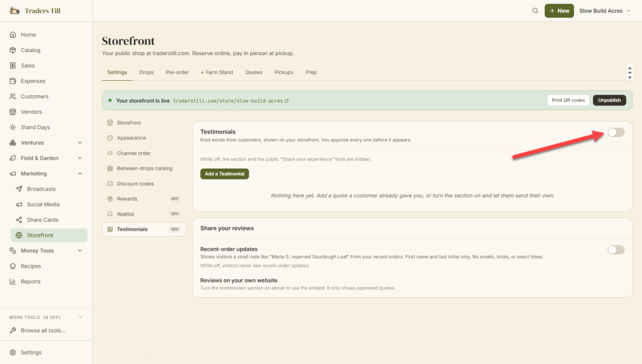Click the Vendors shop icon

(x=13, y=112)
